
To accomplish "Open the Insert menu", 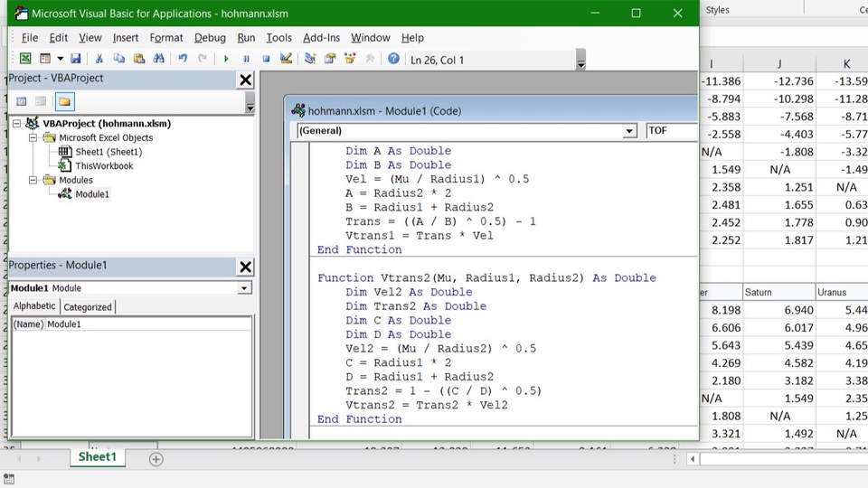I will (x=125, y=38).
